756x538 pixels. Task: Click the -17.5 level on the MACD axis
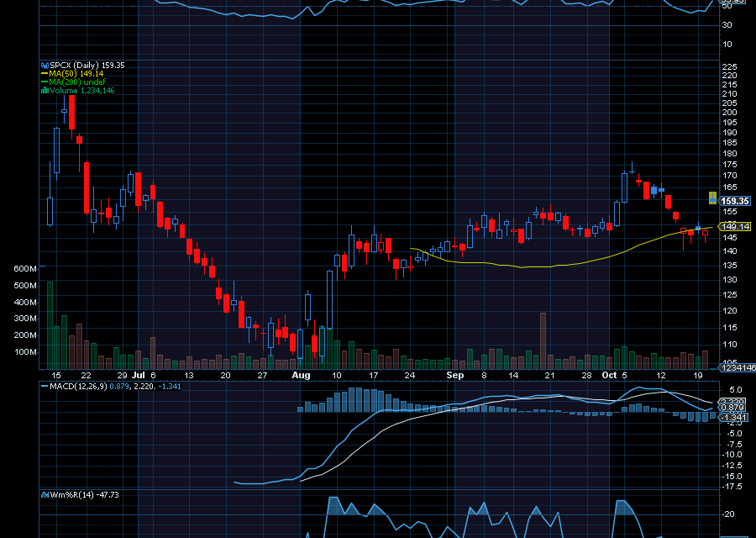point(732,487)
